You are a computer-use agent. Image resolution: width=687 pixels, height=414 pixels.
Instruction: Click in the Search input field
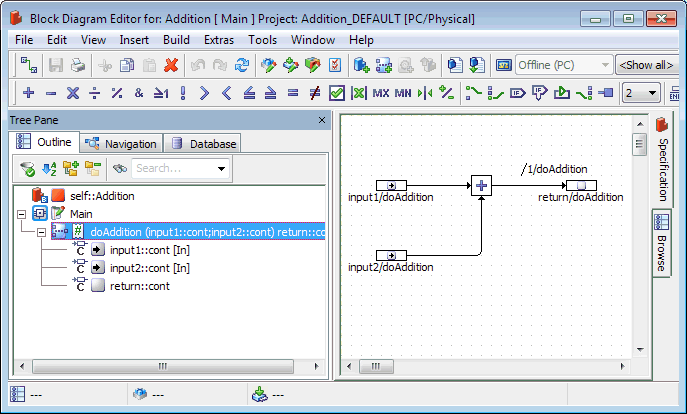174,169
